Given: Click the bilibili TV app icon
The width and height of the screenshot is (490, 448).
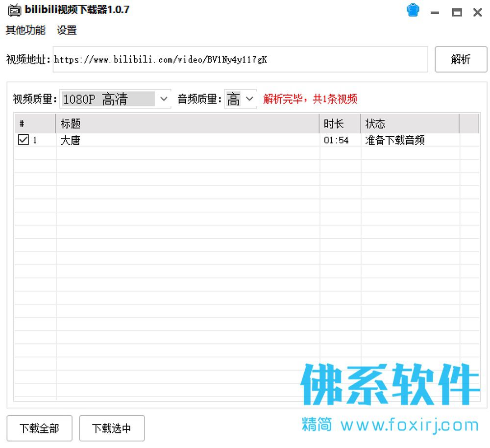Looking at the screenshot, I should click(14, 10).
